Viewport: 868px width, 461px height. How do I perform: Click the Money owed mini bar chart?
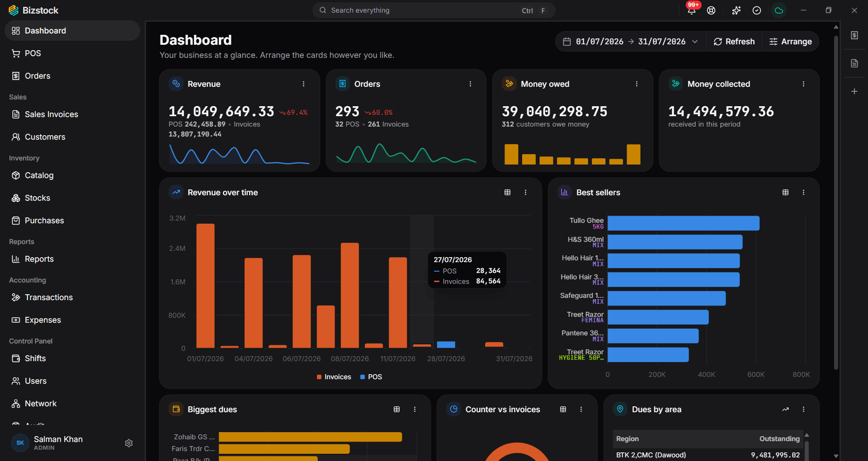(572, 154)
